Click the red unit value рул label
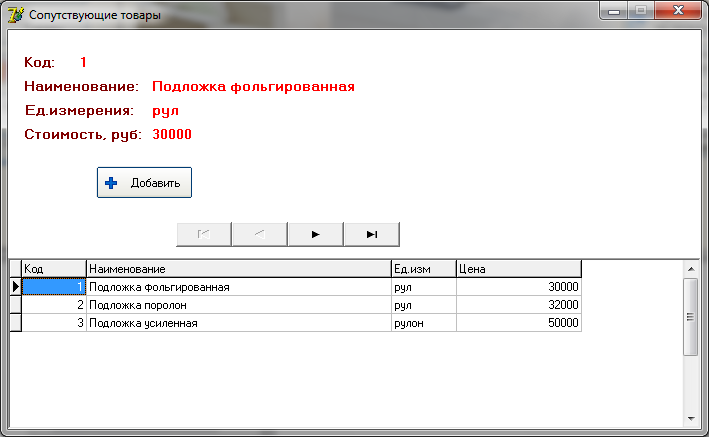The width and height of the screenshot is (709, 437). coord(165,111)
